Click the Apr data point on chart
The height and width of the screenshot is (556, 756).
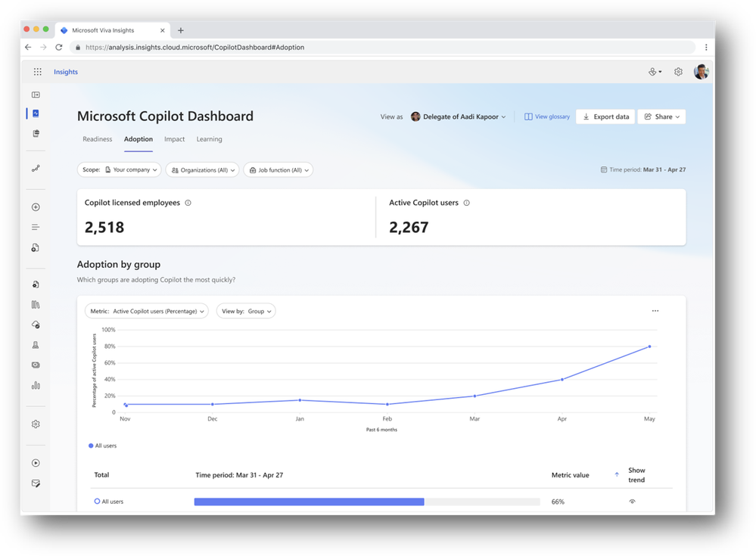coord(562,380)
